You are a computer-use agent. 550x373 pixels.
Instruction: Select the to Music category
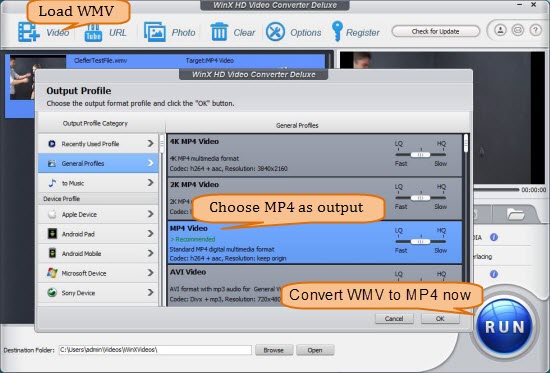(98, 183)
